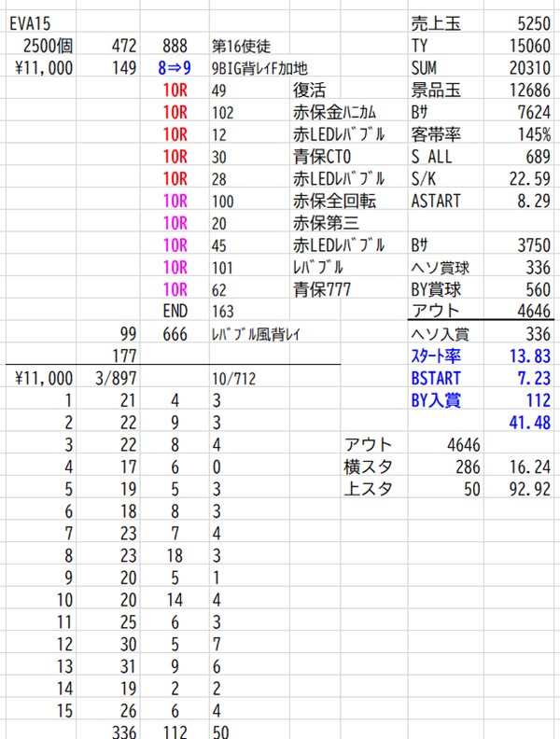Image resolution: width=560 pixels, height=739 pixels.
Task: Click the 復活 cell
Action: [x=310, y=90]
